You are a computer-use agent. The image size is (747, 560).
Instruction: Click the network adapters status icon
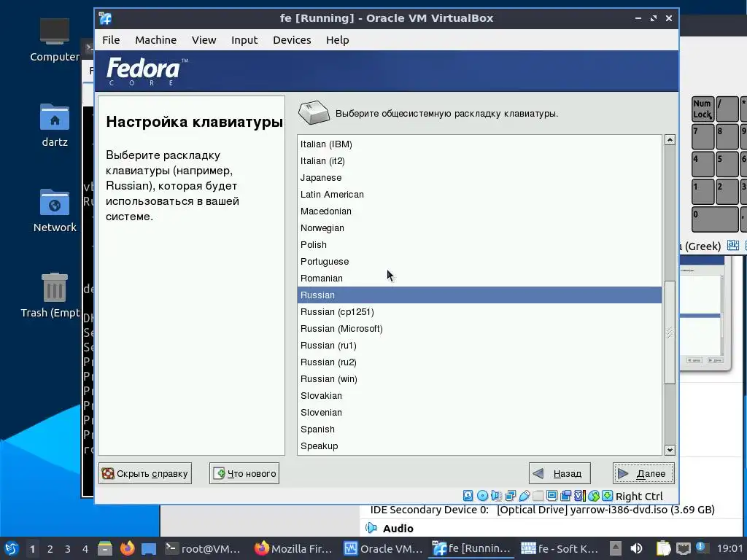[510, 496]
